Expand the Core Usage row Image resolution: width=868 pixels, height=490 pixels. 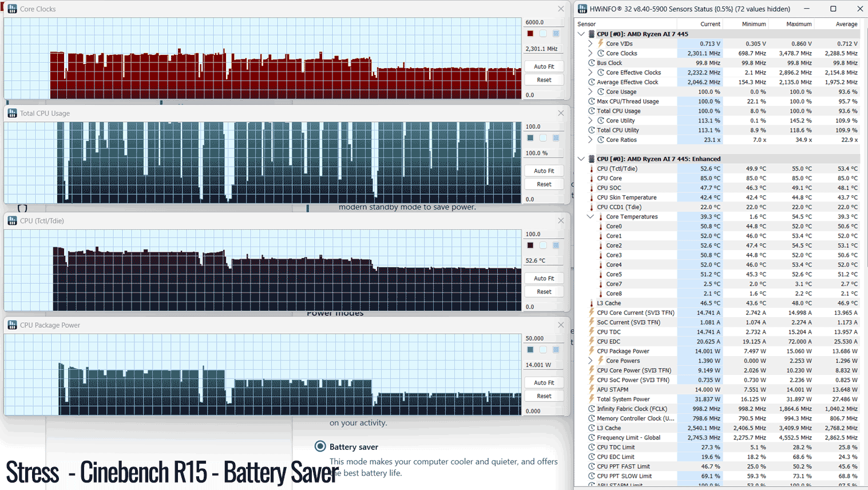[x=590, y=92]
